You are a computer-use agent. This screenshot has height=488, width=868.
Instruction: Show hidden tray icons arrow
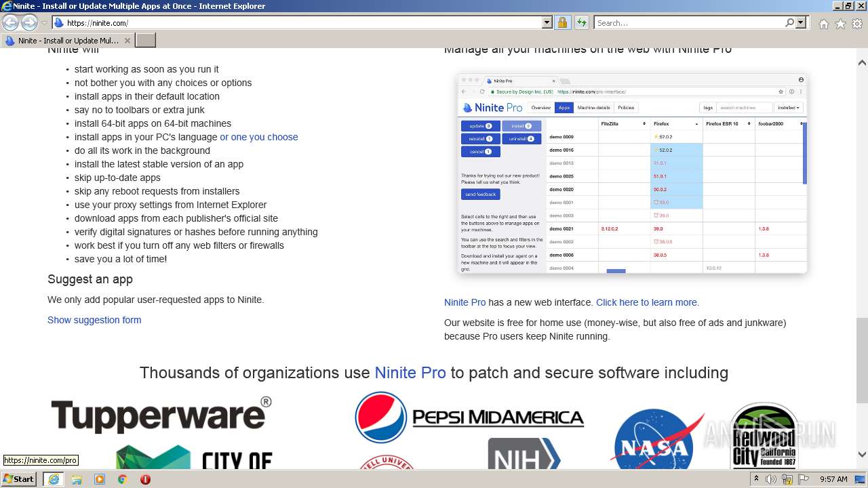click(757, 479)
